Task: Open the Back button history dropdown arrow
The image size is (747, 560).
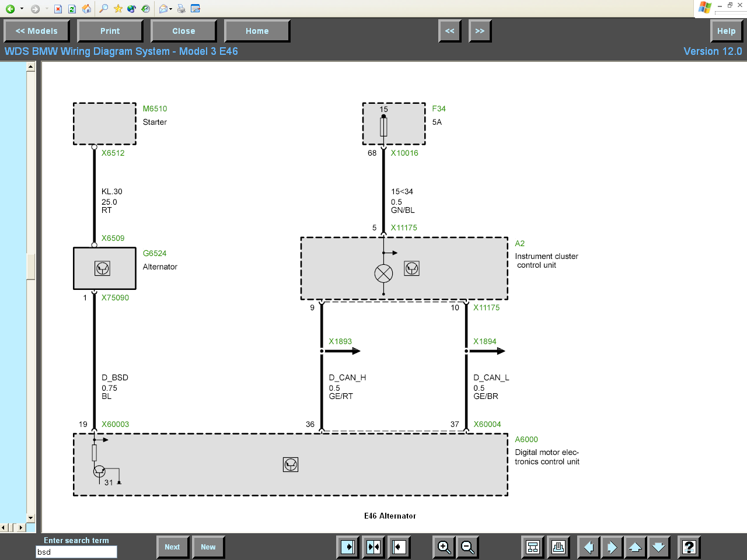Action: 22,9
